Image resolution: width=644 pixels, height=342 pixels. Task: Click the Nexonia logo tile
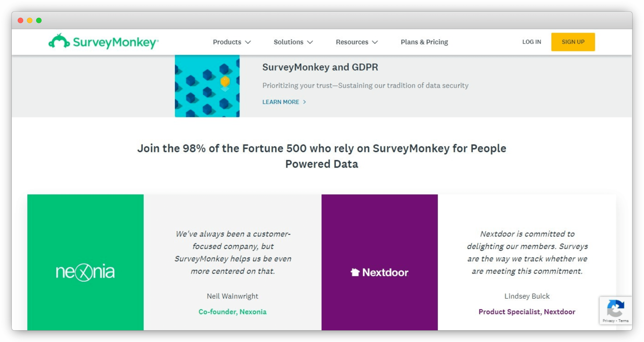point(85,262)
